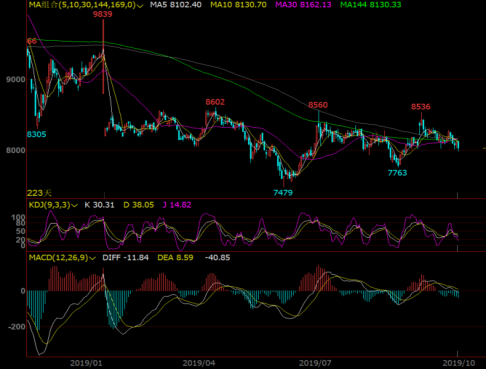Image resolution: width=487 pixels, height=370 pixels.
Task: Click the MA10 8130.70 value label
Action: pyautogui.click(x=238, y=5)
